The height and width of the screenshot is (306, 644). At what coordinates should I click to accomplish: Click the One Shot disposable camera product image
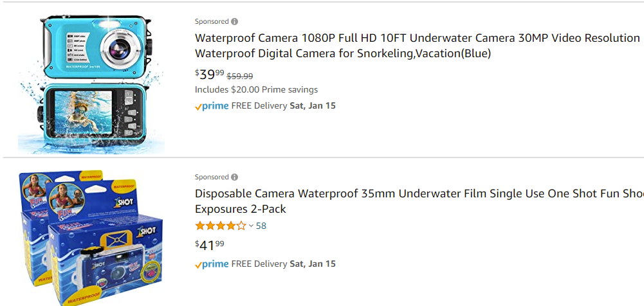91,238
